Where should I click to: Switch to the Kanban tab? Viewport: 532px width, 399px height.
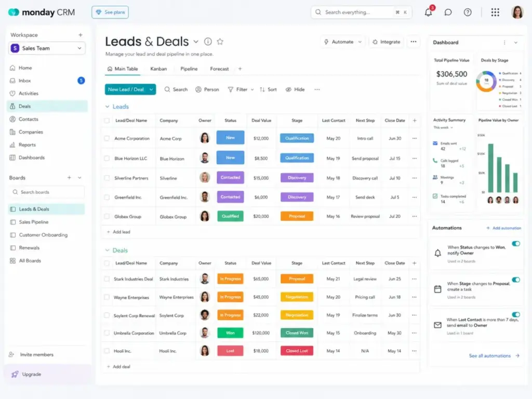pyautogui.click(x=158, y=69)
